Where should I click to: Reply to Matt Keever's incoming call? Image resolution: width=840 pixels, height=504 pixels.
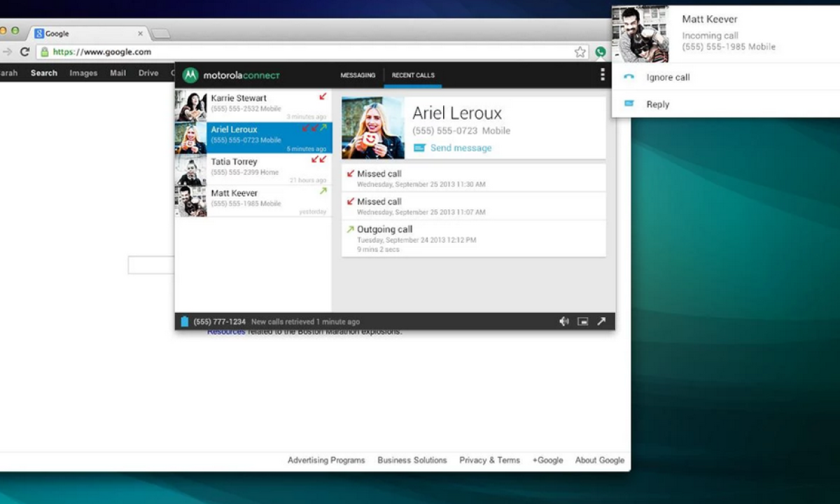pos(657,104)
